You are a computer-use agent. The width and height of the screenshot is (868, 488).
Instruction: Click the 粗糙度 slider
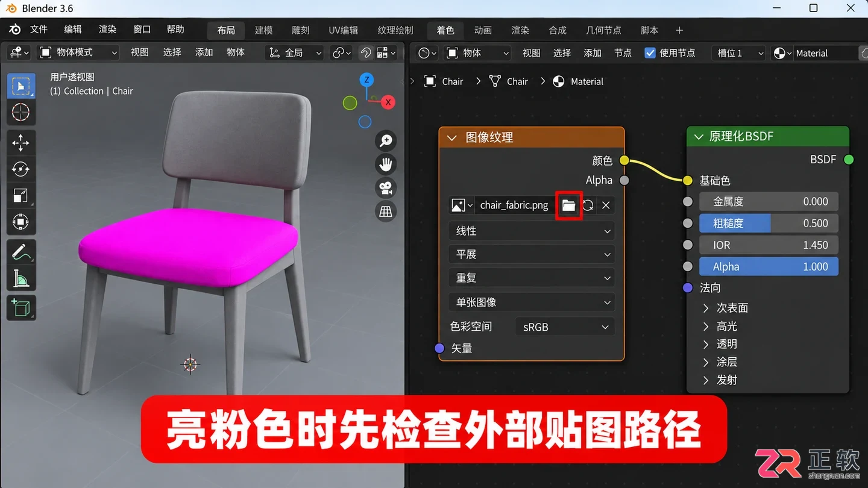coord(769,224)
